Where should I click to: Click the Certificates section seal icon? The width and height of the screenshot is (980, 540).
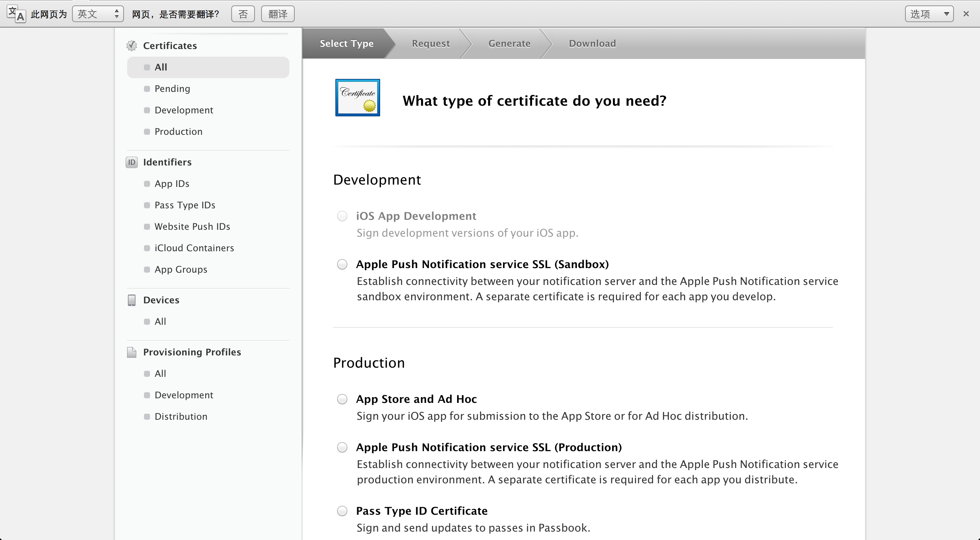(132, 46)
